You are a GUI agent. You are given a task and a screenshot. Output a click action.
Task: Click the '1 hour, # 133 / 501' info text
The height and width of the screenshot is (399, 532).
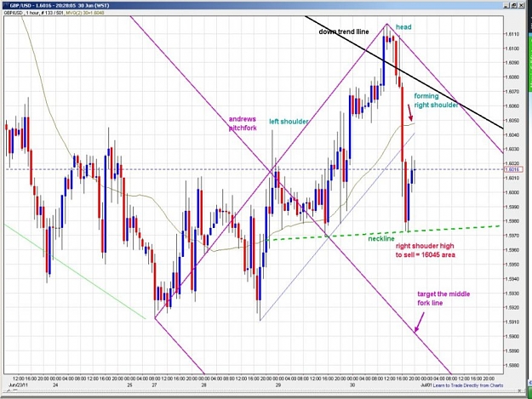pos(44,13)
